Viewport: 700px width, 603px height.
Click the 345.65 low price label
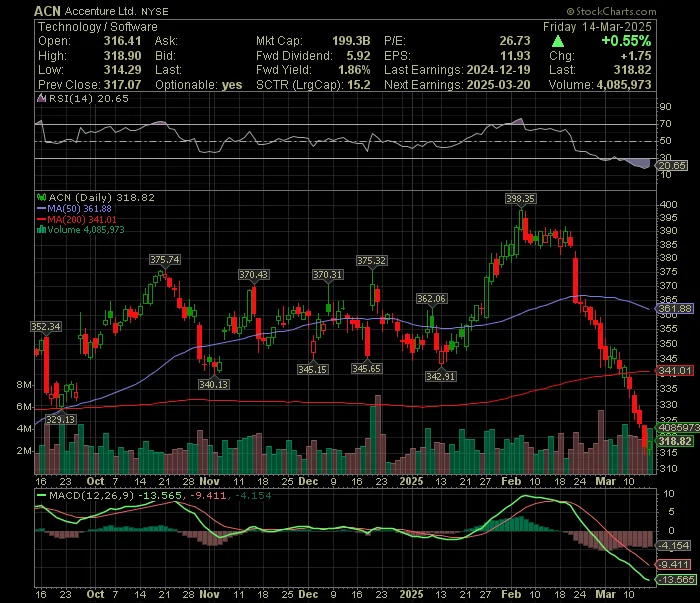tap(366, 368)
